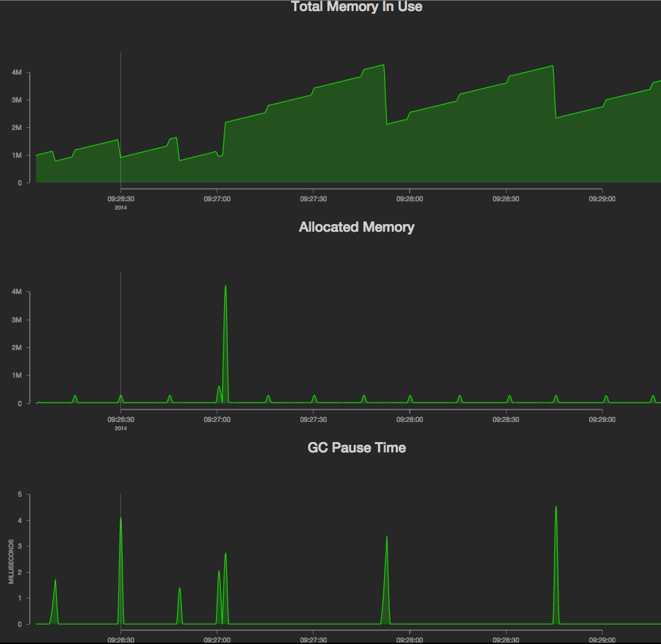661x644 pixels.
Task: Select 09:28:00 under Total Memory In Use chart
Action: tap(410, 199)
